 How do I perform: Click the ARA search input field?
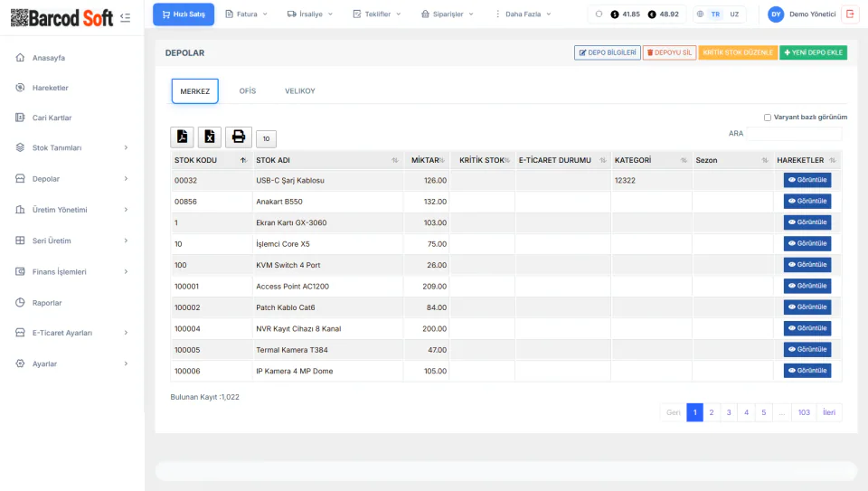pos(794,134)
